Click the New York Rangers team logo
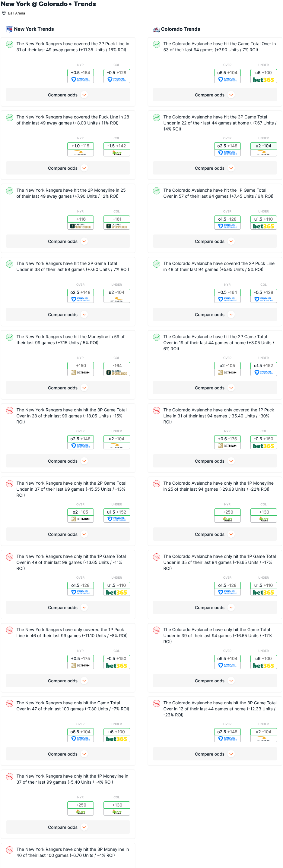283x868 pixels. [9, 29]
